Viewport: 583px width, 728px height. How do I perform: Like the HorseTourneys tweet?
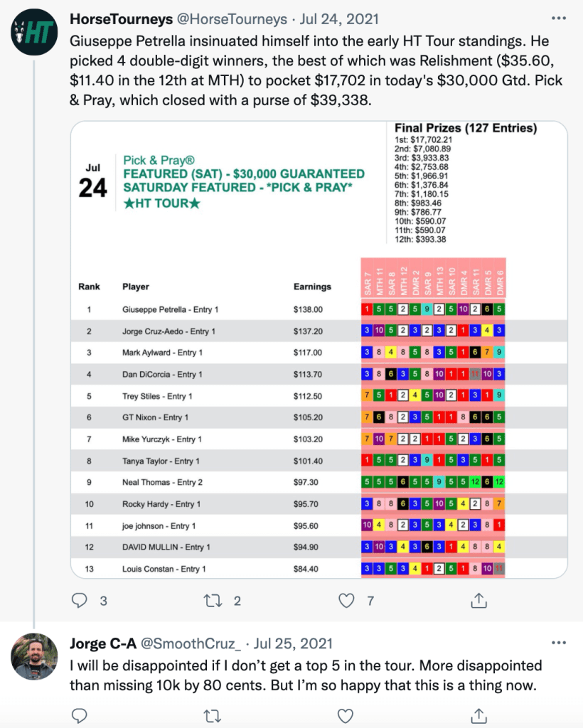346,601
